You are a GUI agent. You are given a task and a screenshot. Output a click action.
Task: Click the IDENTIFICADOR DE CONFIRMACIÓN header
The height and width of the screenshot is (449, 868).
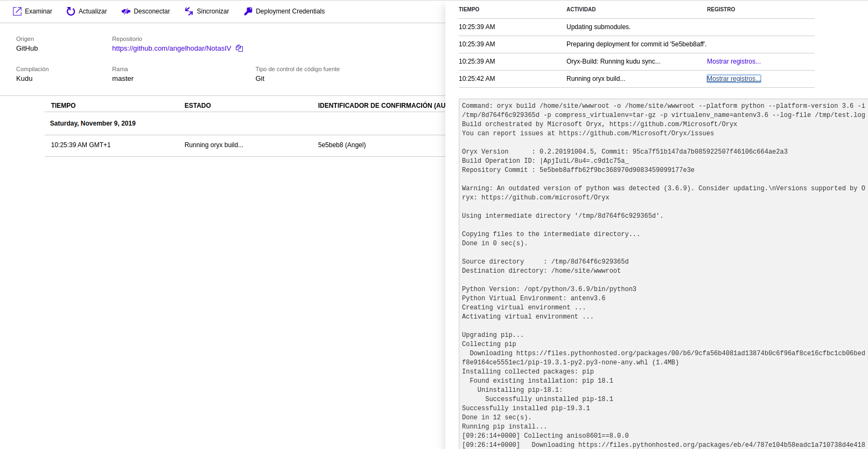pos(381,106)
